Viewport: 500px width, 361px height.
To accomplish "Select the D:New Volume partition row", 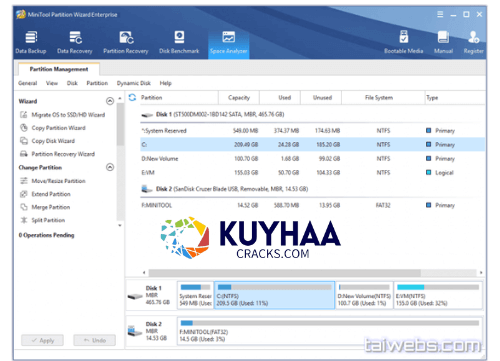I will (312, 158).
